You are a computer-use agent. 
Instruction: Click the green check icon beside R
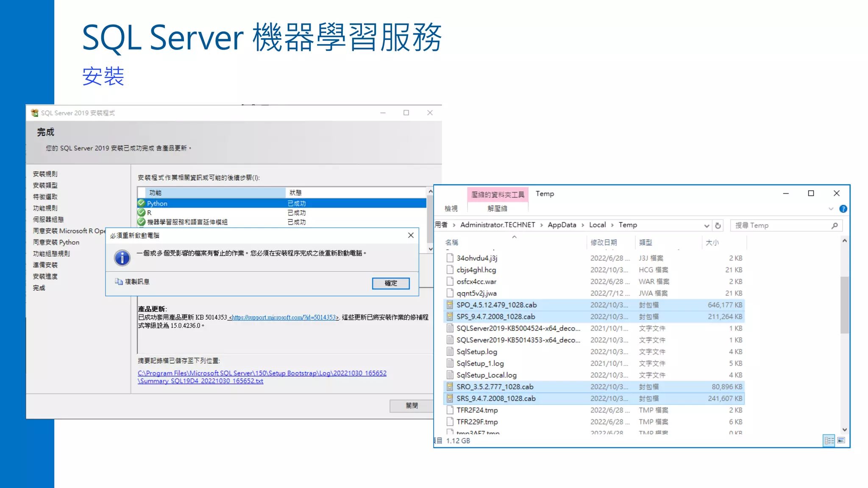click(x=142, y=213)
